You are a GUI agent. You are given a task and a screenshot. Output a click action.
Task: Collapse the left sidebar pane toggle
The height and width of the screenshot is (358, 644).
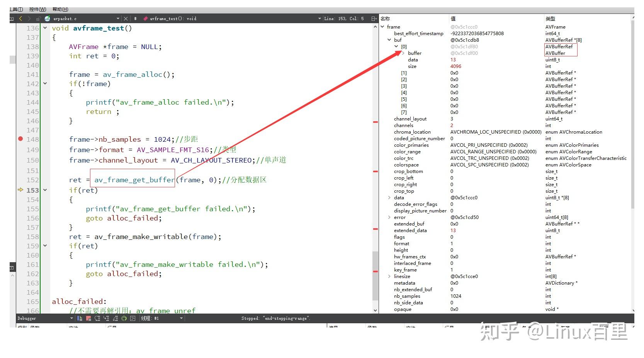12,19
